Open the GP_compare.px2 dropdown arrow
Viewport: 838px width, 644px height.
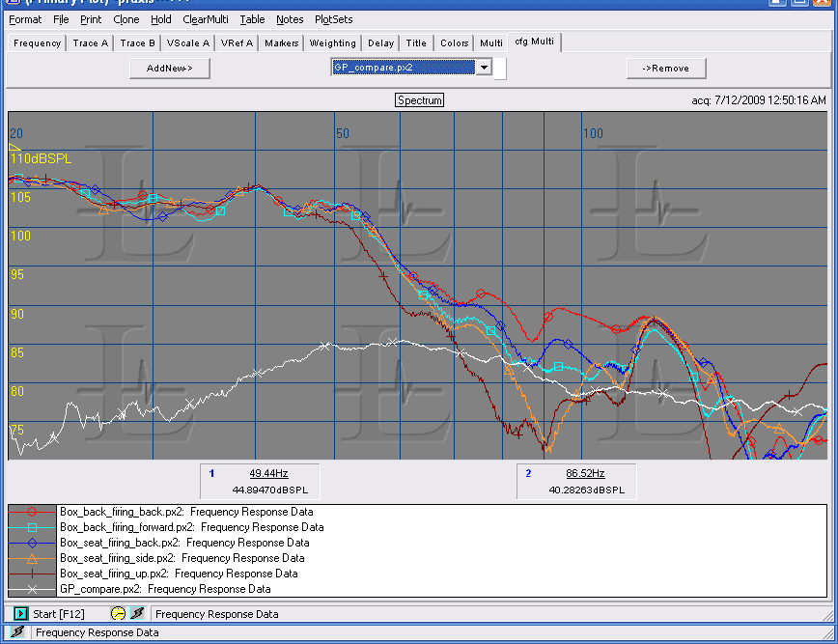pyautogui.click(x=484, y=68)
